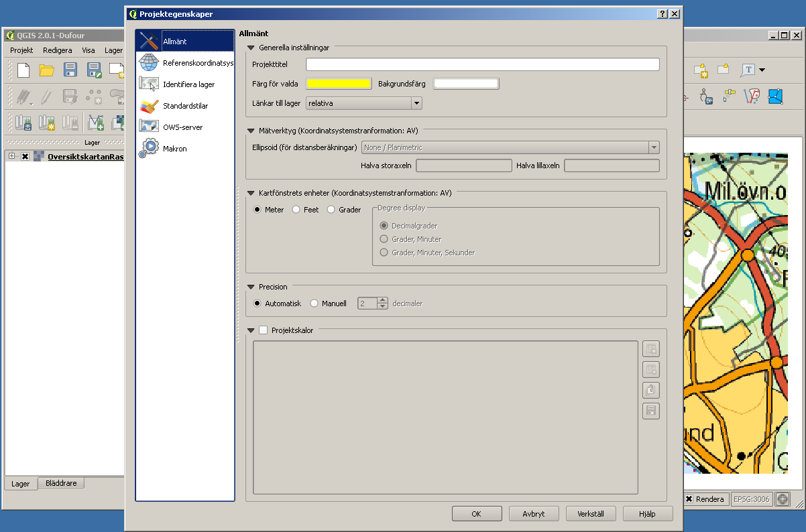Screen dimensions: 806x532
Task: Click first print composer icon in QGIS toolbar
Action: [x=24, y=123]
